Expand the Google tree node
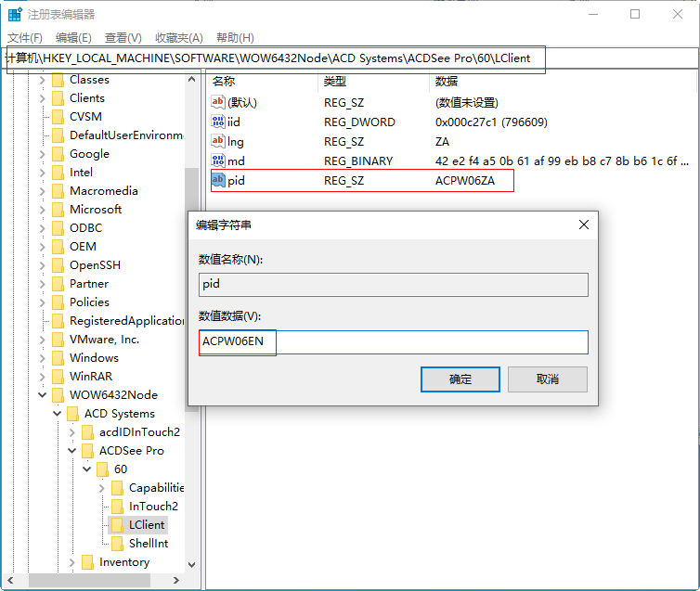This screenshot has width=700, height=591. (43, 154)
